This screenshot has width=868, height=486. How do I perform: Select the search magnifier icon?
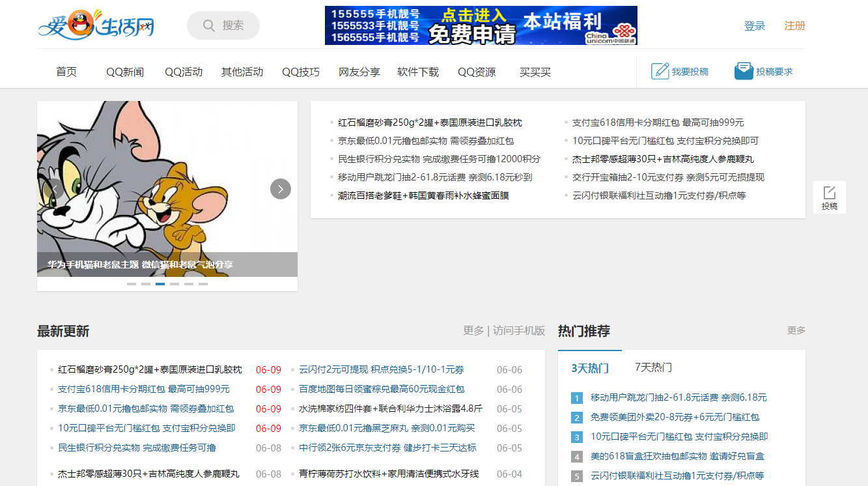point(208,25)
